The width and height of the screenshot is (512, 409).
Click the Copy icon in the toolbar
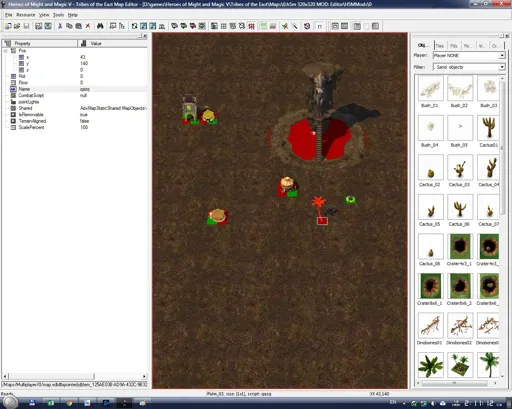pos(69,26)
